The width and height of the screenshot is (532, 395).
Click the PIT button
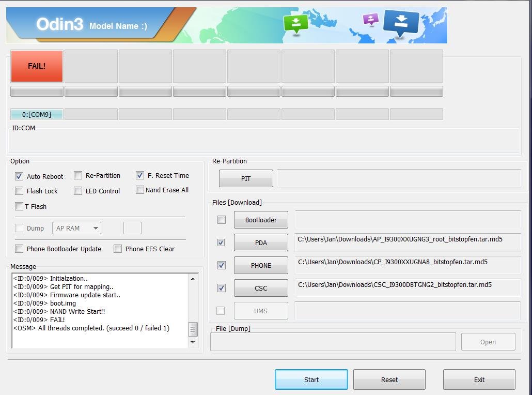tap(246, 178)
